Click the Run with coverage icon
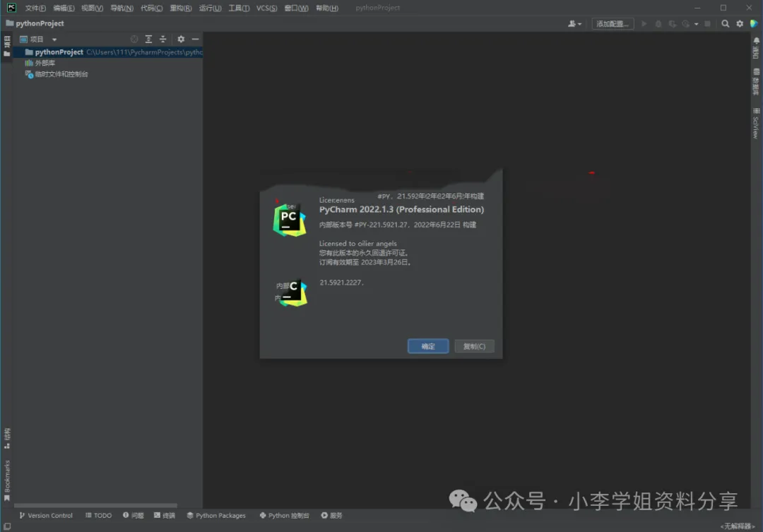 672,23
